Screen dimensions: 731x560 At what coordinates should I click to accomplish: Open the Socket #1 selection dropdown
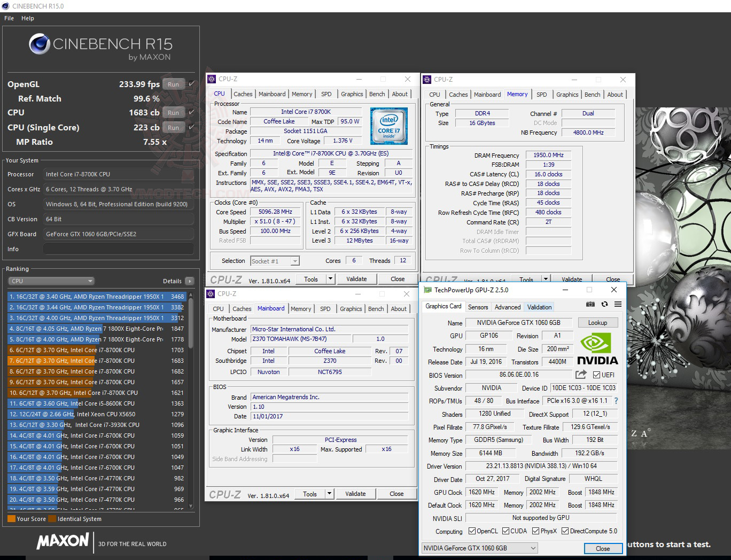[x=275, y=261]
